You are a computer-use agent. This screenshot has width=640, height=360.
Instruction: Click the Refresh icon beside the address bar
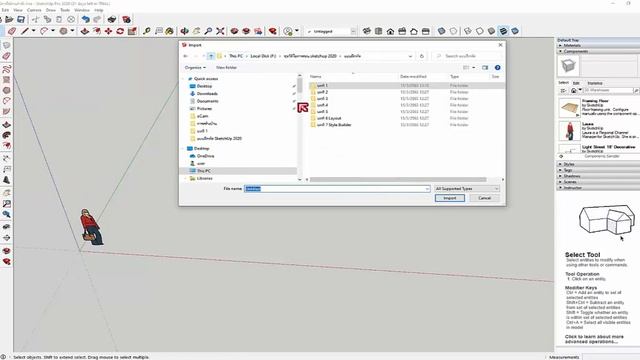[422, 56]
